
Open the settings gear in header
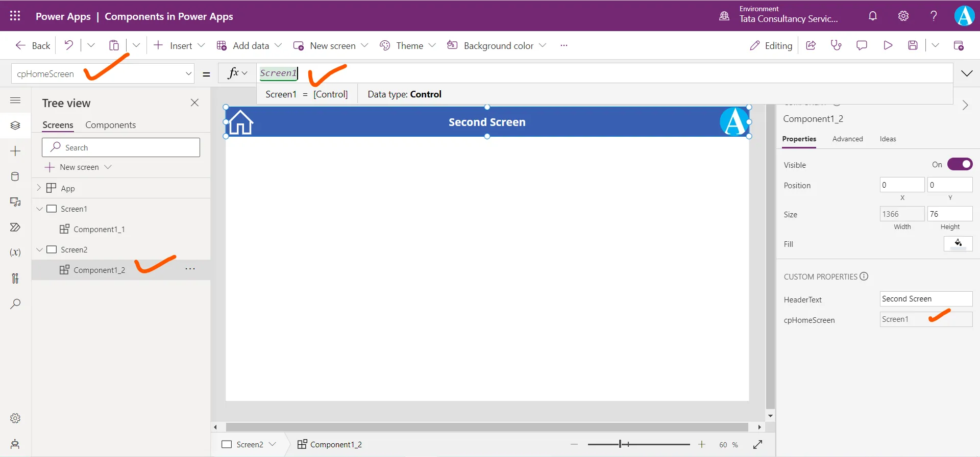point(903,16)
